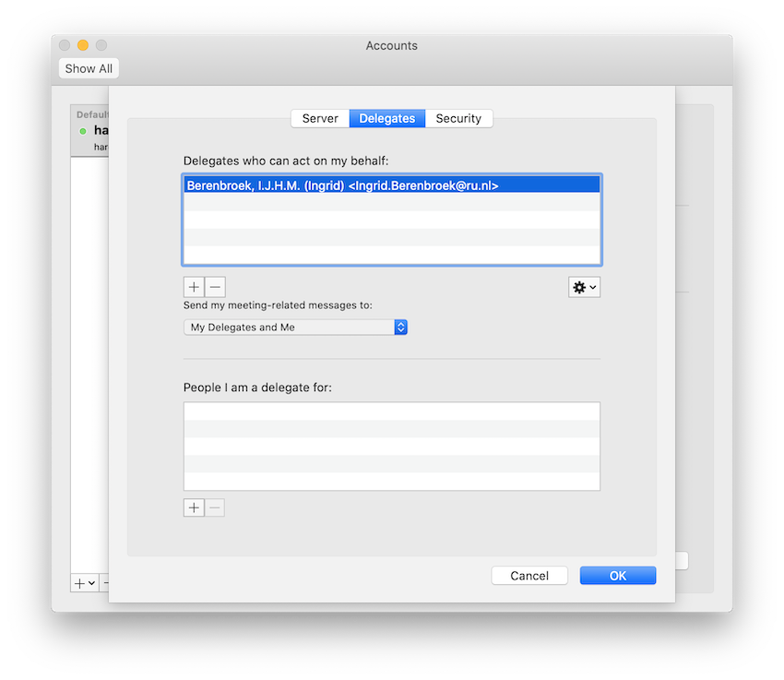The image size is (784, 680).
Task: Minimize the Accounts window with yellow button
Action: (x=83, y=45)
